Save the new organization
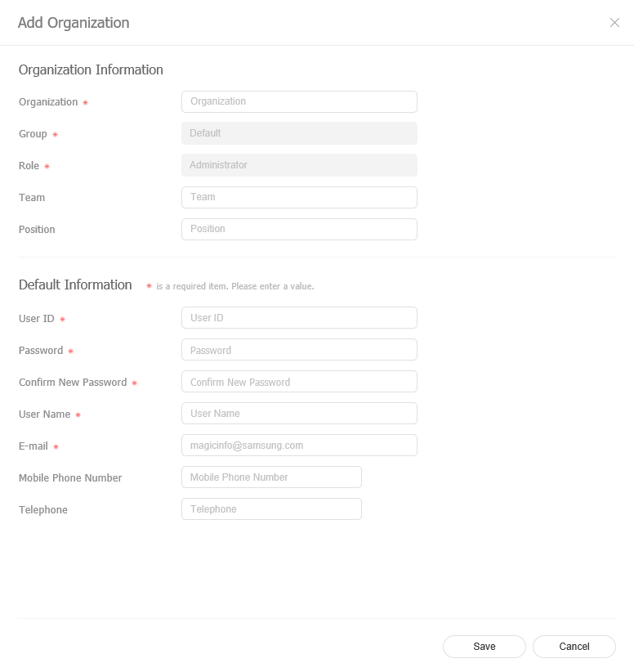Image resolution: width=634 pixels, height=672 pixels. point(484,646)
